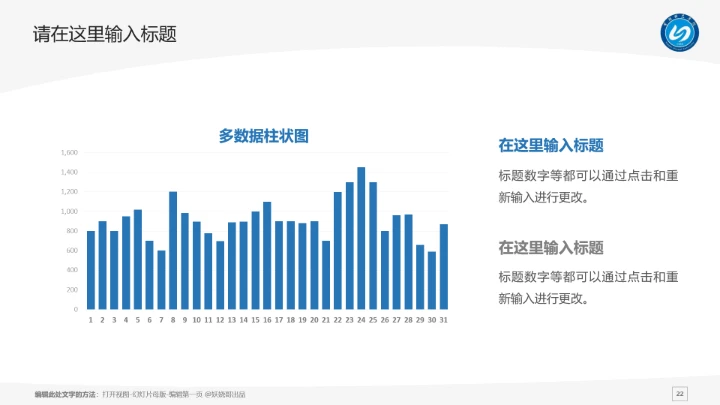Click x-axis label 20
720x405 pixels.
pyautogui.click(x=314, y=320)
